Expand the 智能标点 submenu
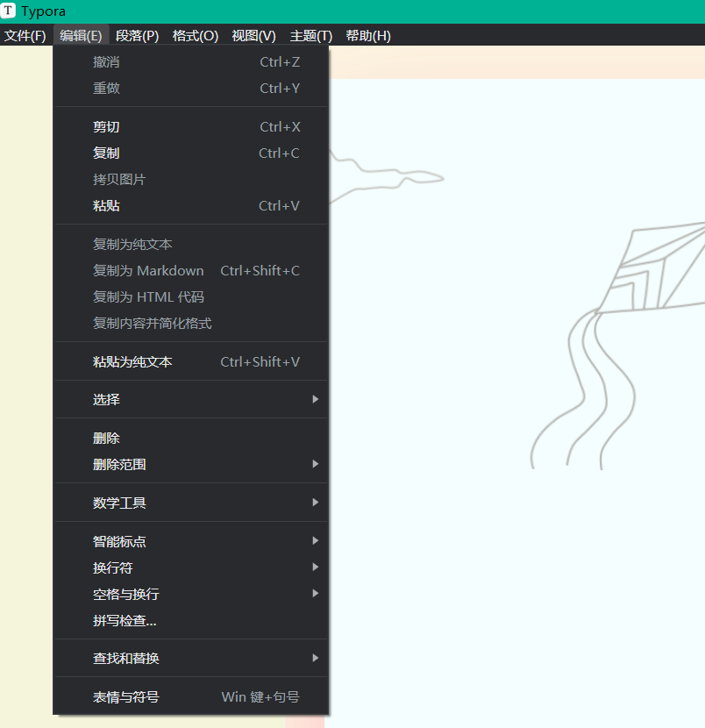 (191, 541)
